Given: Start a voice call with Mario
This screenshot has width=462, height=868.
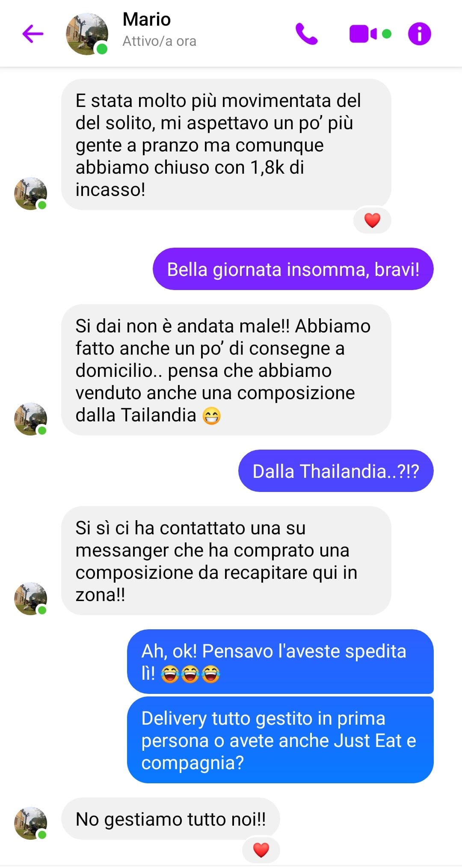Looking at the screenshot, I should click(x=306, y=34).
